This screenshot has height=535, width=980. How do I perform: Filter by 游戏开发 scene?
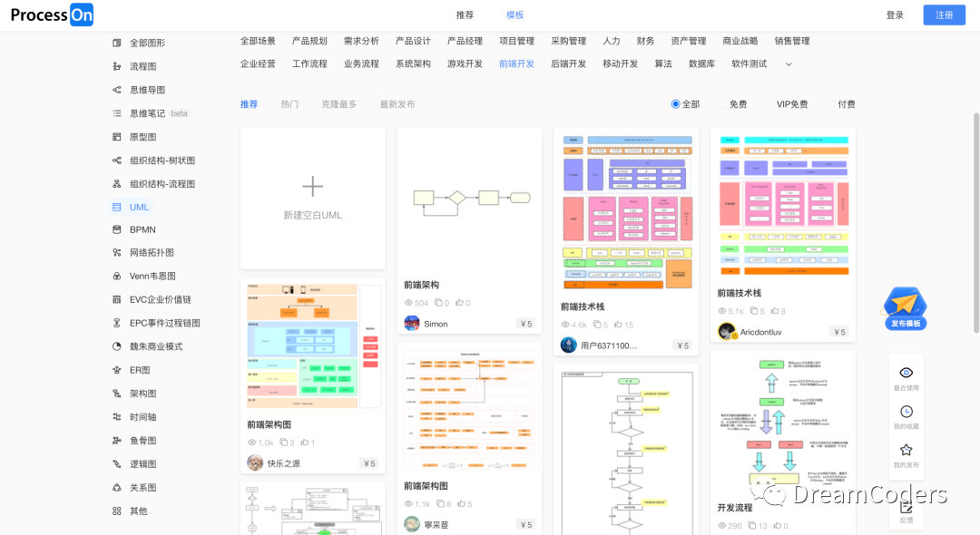click(465, 63)
